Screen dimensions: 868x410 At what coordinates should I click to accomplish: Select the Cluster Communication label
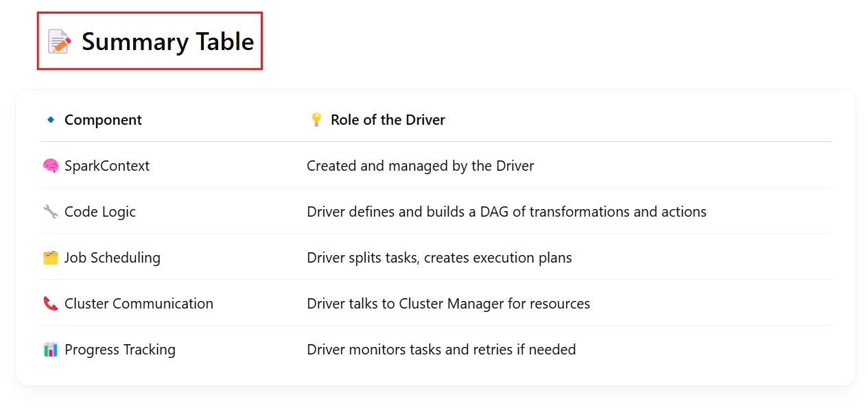[139, 304]
